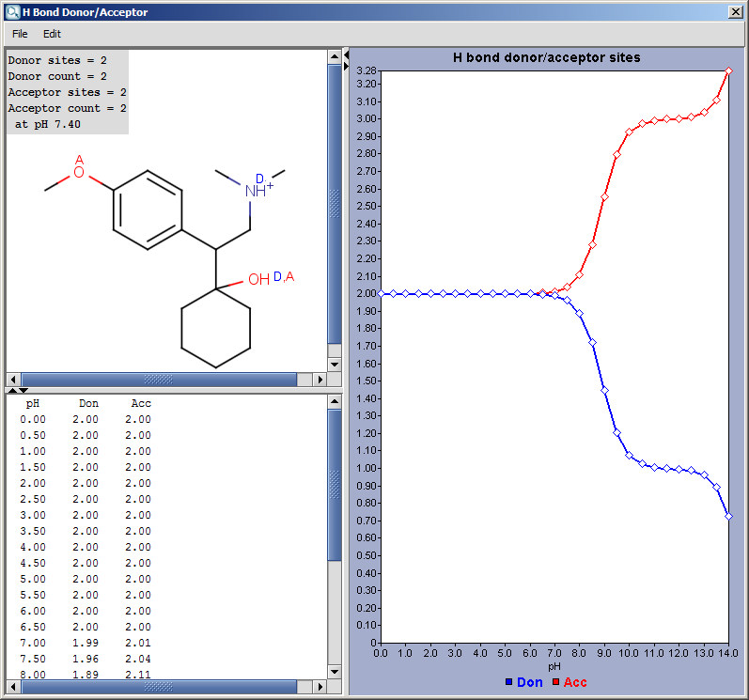The width and height of the screenshot is (749, 700).
Task: Click the OH group on the molecule
Action: (258, 279)
